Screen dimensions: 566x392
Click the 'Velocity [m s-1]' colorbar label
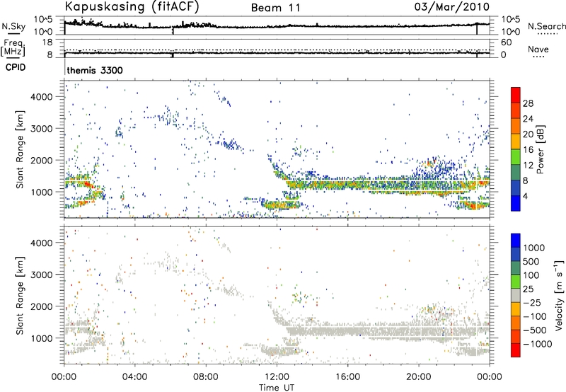pyautogui.click(x=559, y=294)
